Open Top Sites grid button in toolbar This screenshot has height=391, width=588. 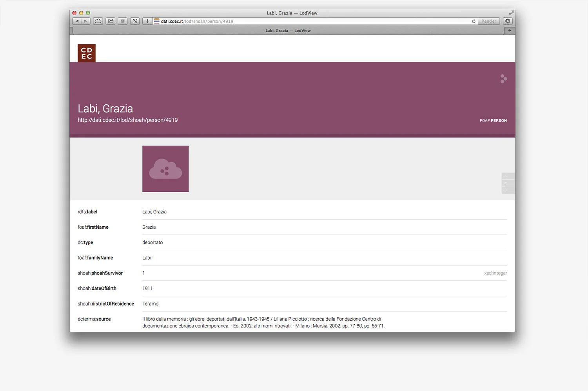123,21
